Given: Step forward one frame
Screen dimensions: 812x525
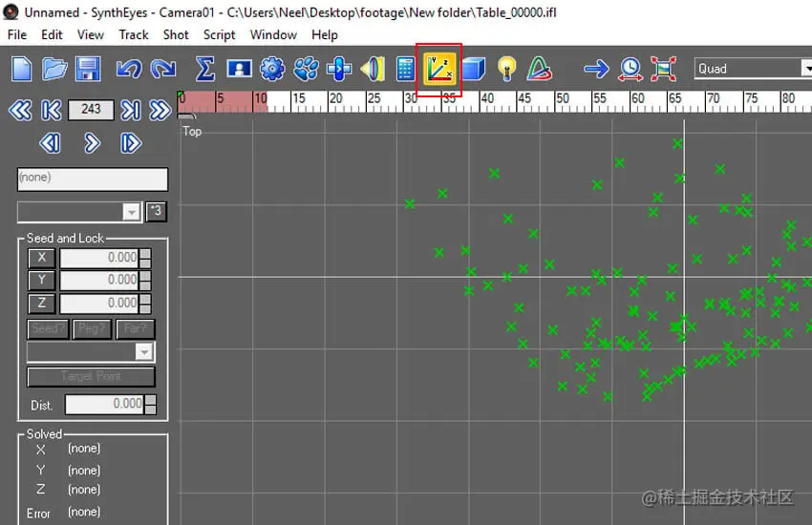Looking at the screenshot, I should tap(131, 143).
